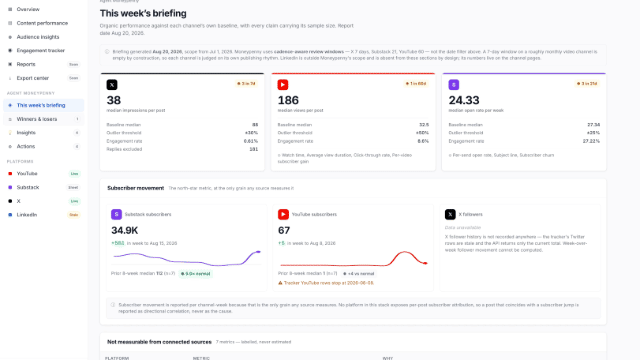Click the Audience insights sidebar icon

(10, 37)
